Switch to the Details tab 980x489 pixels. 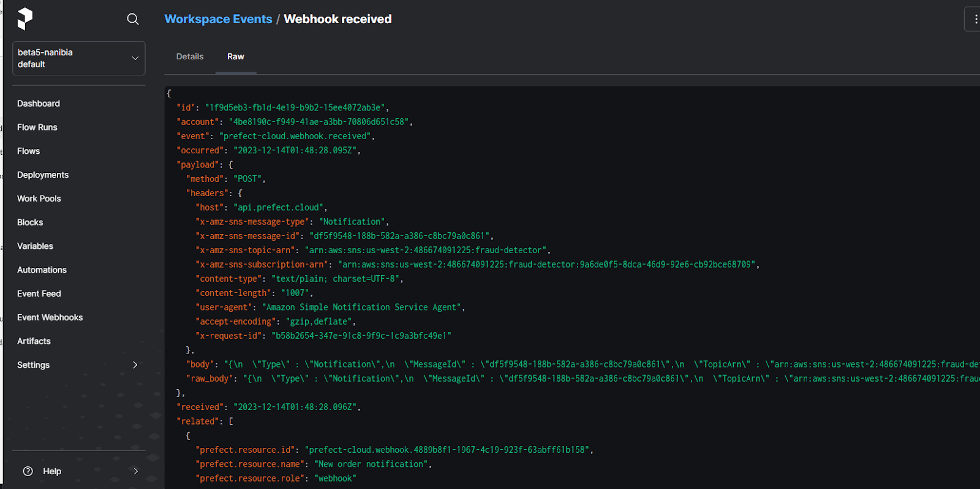point(190,56)
